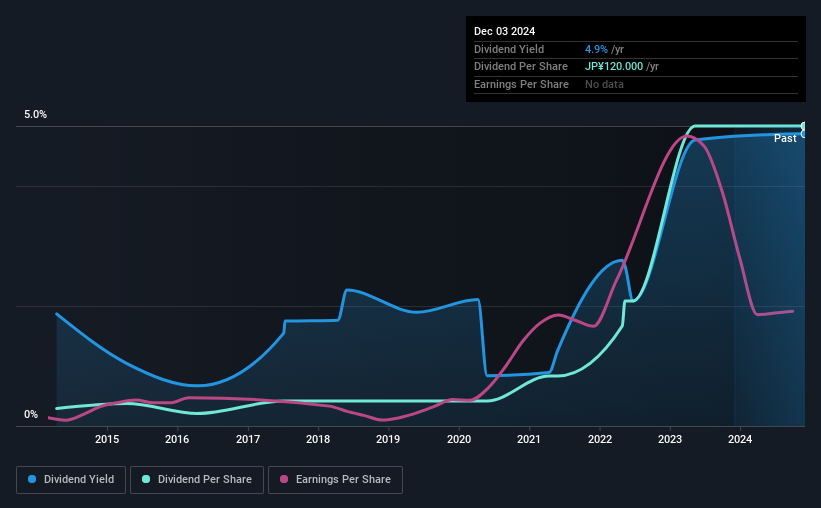Select the 2017 tick on the timeline
Image resolution: width=821 pixels, height=508 pixels.
click(x=248, y=439)
